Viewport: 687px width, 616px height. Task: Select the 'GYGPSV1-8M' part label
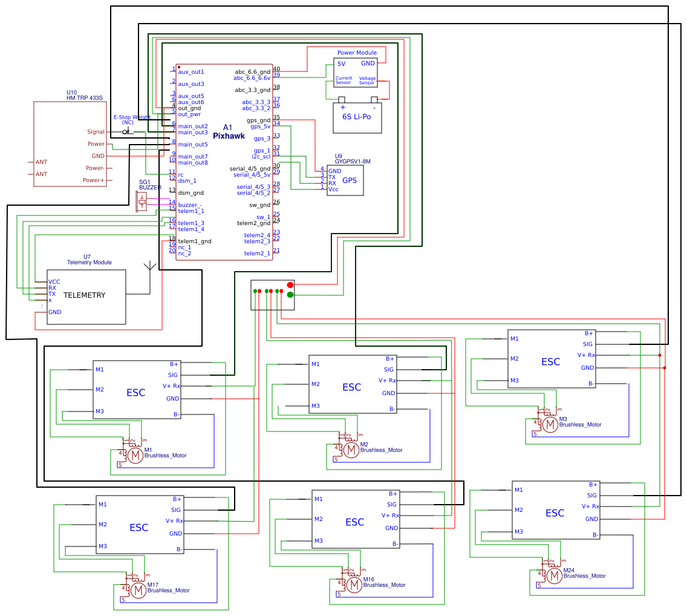353,162
